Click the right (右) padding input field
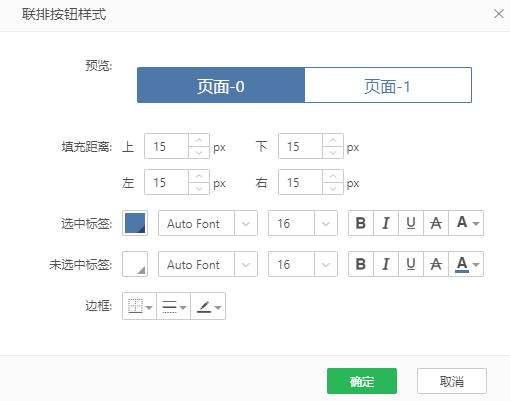510x401 pixels. pyautogui.click(x=300, y=182)
